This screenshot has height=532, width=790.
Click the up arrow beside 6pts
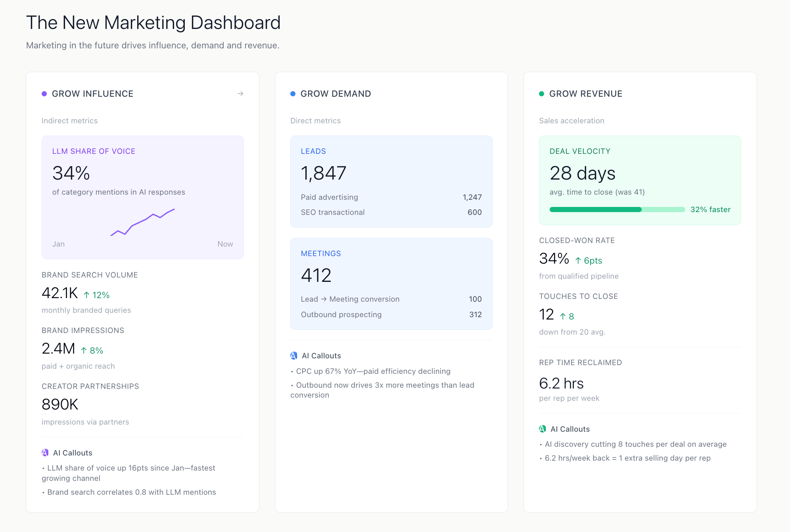coord(578,260)
